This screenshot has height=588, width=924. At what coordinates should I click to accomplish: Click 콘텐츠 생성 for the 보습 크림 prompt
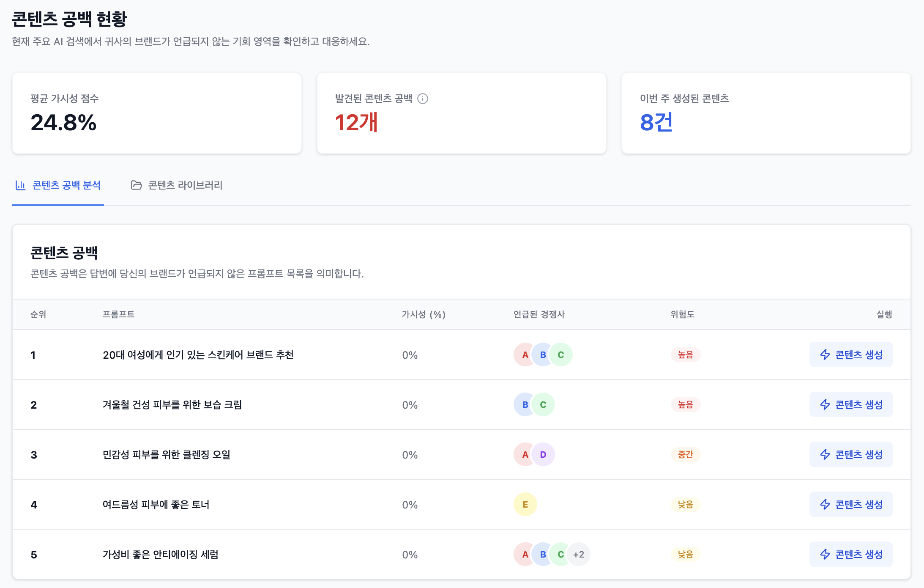click(x=850, y=404)
